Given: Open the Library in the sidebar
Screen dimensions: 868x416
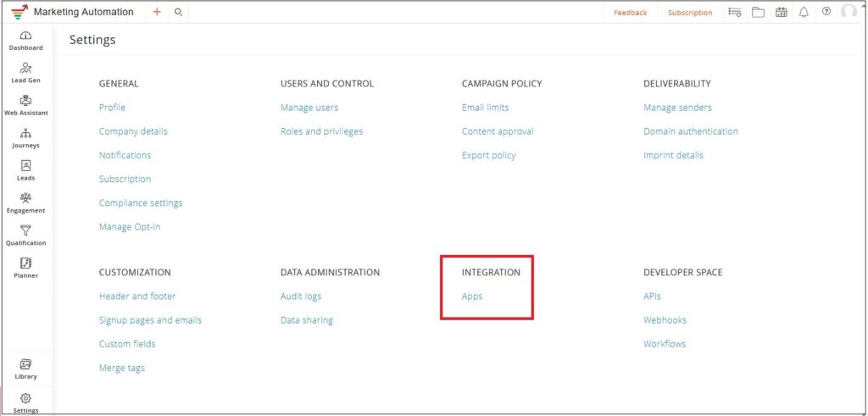Looking at the screenshot, I should point(25,368).
